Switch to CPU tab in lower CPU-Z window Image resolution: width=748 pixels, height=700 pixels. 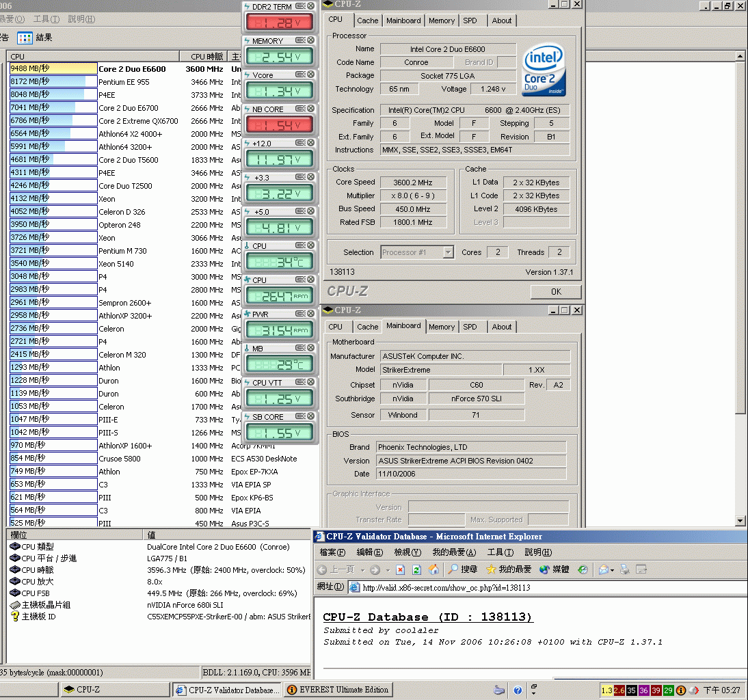pyautogui.click(x=335, y=327)
